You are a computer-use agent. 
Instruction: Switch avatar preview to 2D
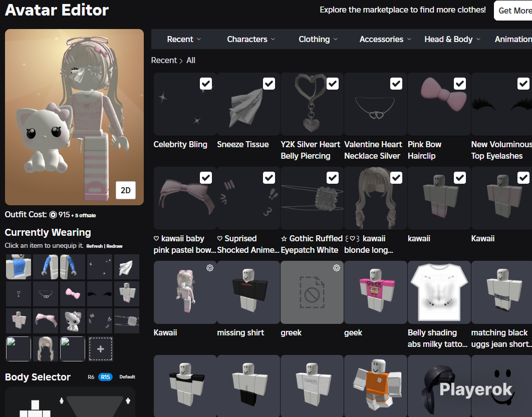point(126,190)
